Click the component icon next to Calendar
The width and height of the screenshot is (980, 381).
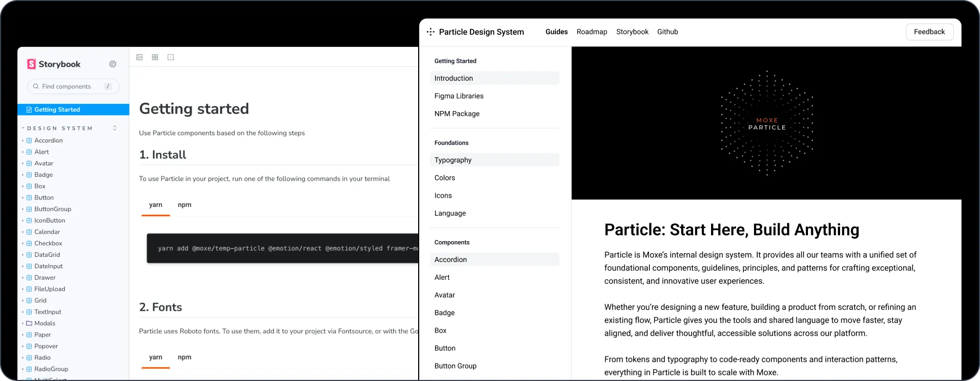coord(29,232)
